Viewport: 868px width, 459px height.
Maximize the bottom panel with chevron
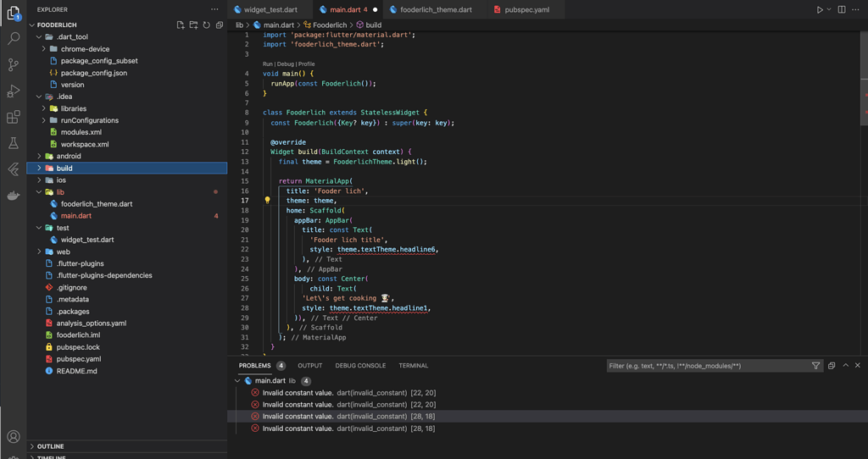pyautogui.click(x=845, y=366)
